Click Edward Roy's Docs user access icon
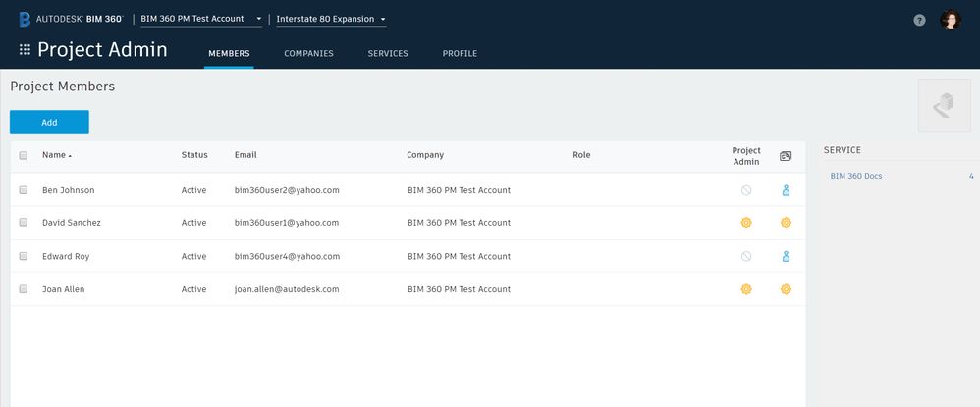980x407 pixels. [787, 257]
